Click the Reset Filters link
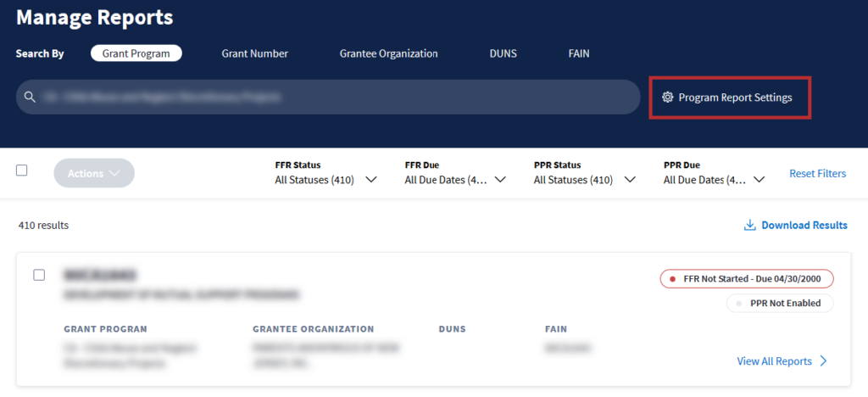The height and width of the screenshot is (397, 868). pyautogui.click(x=817, y=173)
